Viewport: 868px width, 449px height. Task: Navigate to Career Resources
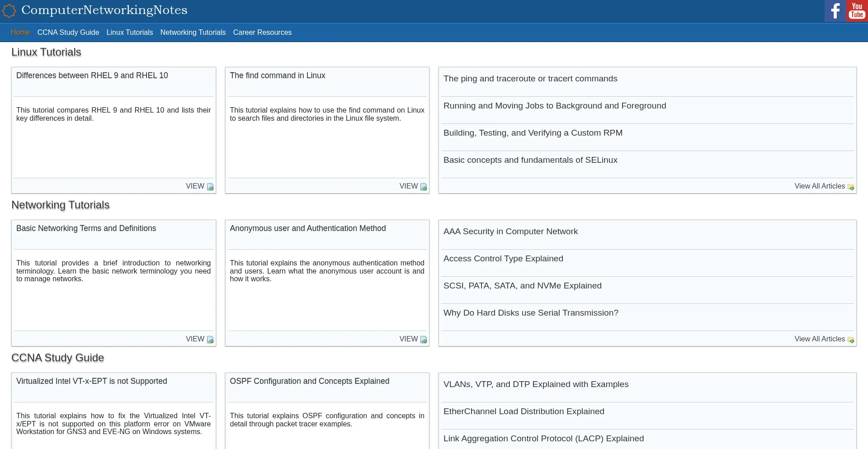tap(262, 33)
